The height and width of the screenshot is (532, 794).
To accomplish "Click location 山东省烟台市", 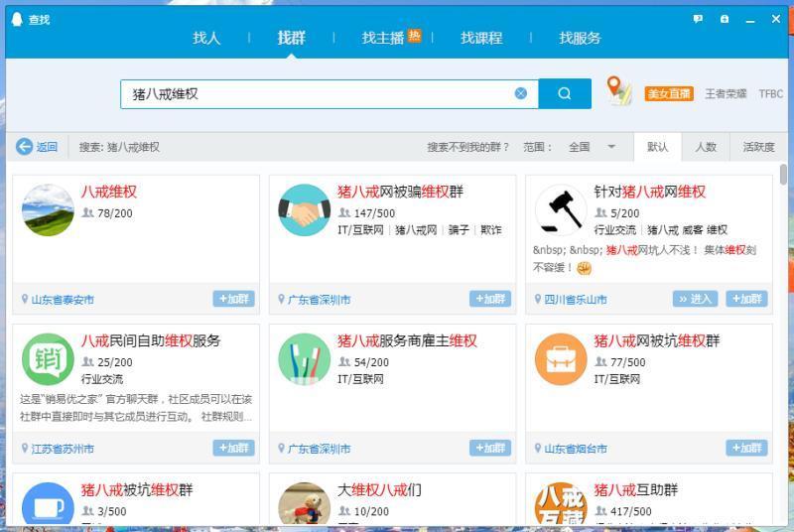I will point(576,448).
